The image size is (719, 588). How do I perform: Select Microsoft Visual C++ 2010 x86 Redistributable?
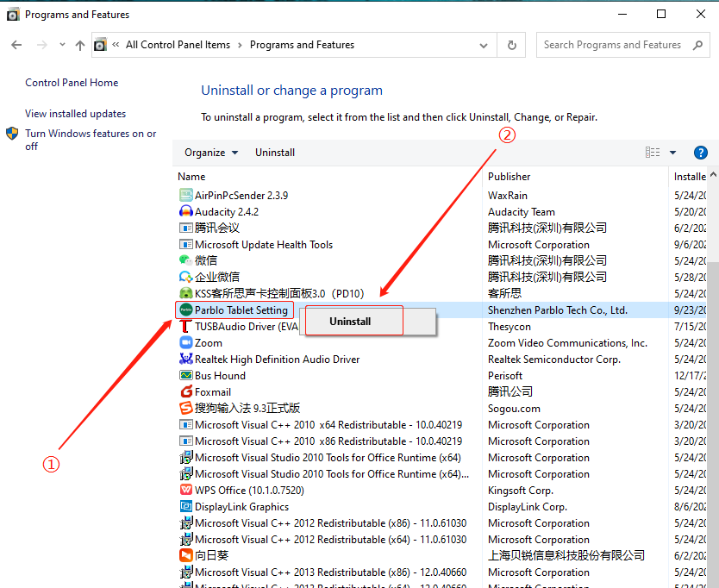328,441
